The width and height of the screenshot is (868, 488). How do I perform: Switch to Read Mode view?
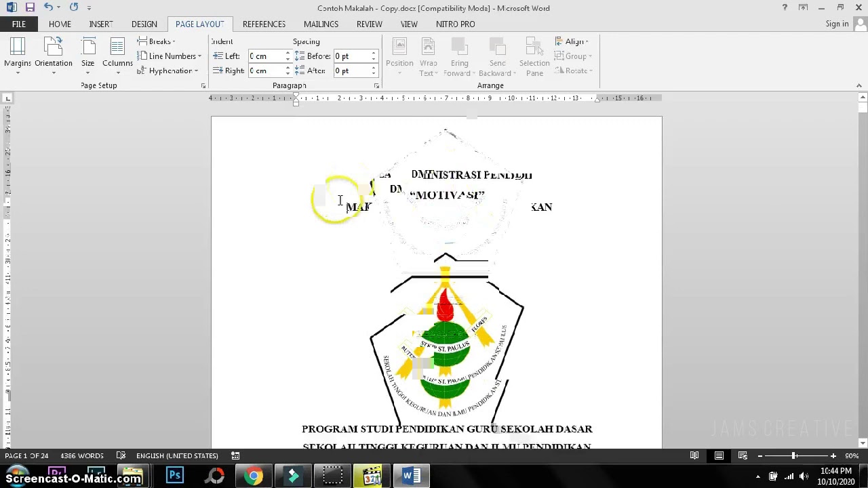(x=694, y=455)
